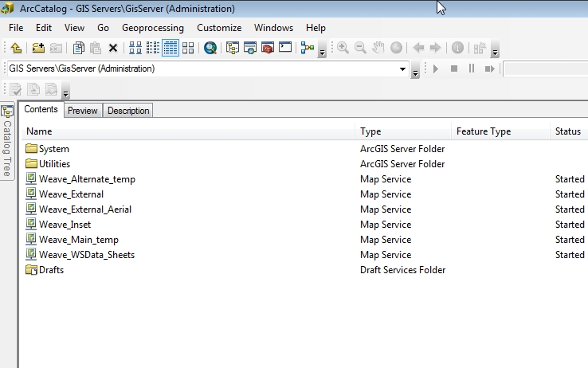
Task: Switch to Thumbnails view
Action: click(x=188, y=48)
